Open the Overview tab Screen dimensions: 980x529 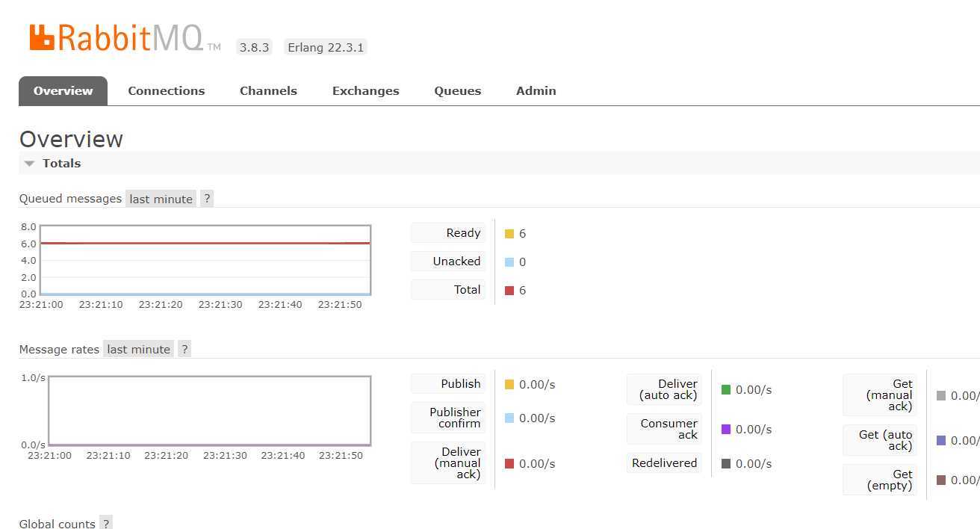(63, 91)
